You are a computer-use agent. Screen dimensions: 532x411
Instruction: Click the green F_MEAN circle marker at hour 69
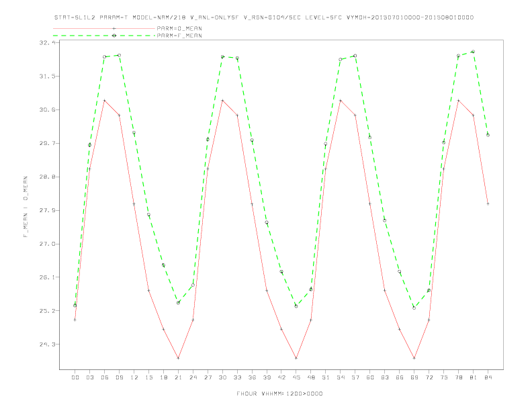414,308
